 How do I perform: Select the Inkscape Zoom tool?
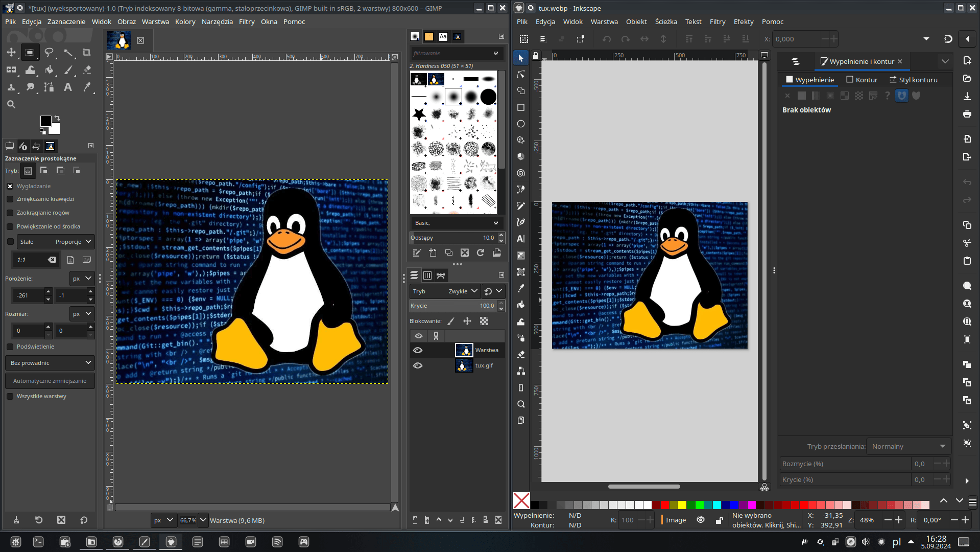pos(521,404)
